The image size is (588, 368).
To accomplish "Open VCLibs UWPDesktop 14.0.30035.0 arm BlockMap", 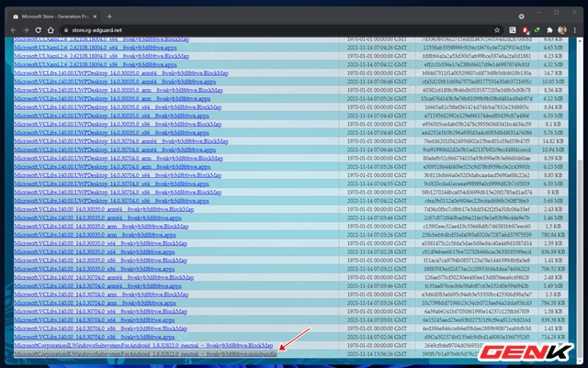I will point(119,90).
